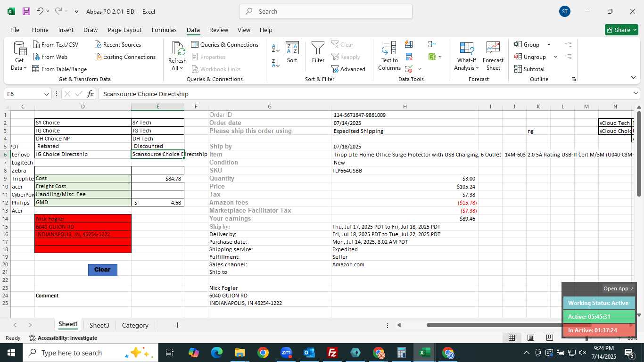644x362 pixels.
Task: Open Calculator from taskbar
Action: click(402, 353)
